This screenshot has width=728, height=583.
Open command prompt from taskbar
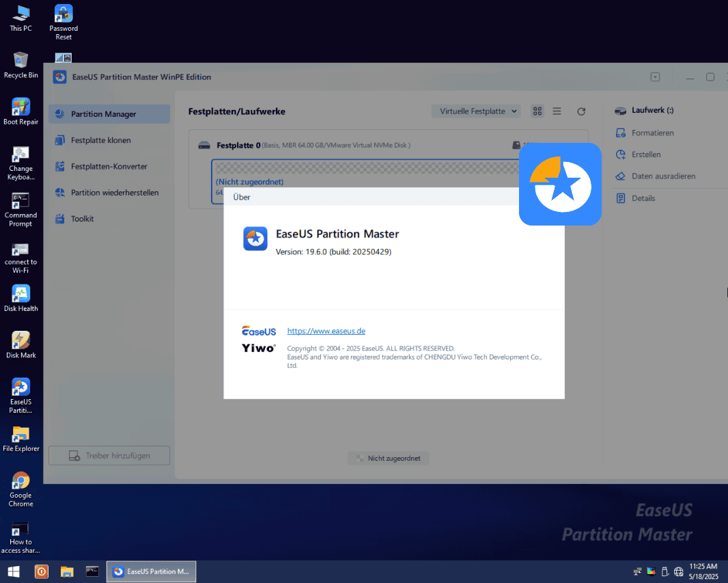coord(92,571)
